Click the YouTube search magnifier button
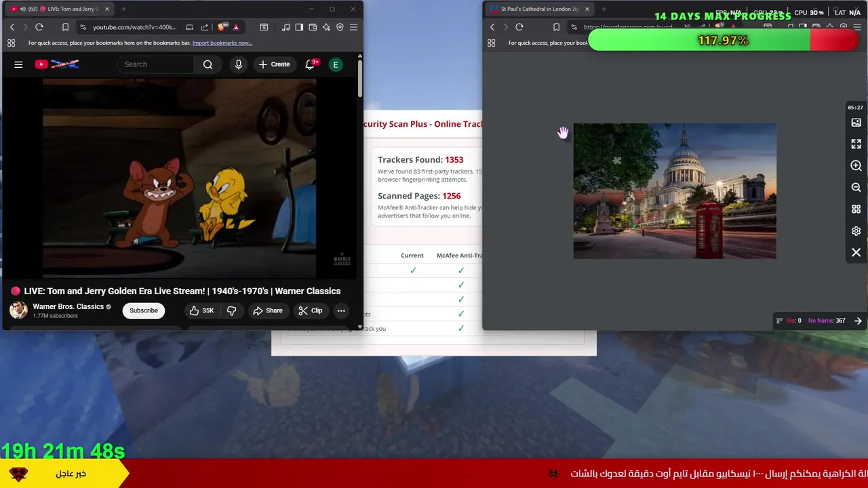Viewport: 868px width, 488px height. tap(208, 64)
